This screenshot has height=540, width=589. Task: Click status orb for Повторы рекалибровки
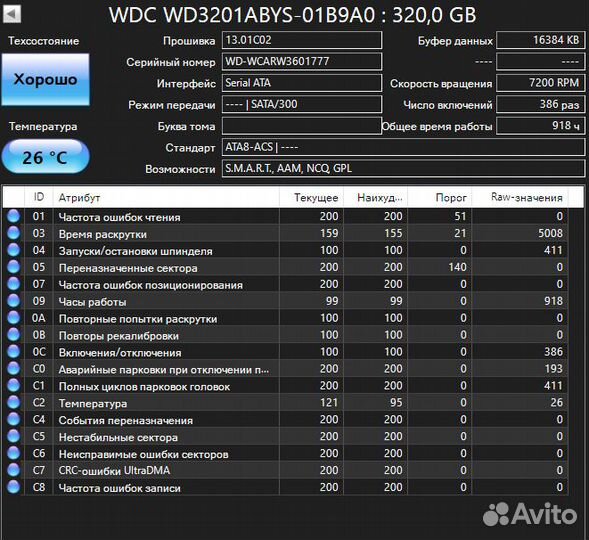[14, 335]
